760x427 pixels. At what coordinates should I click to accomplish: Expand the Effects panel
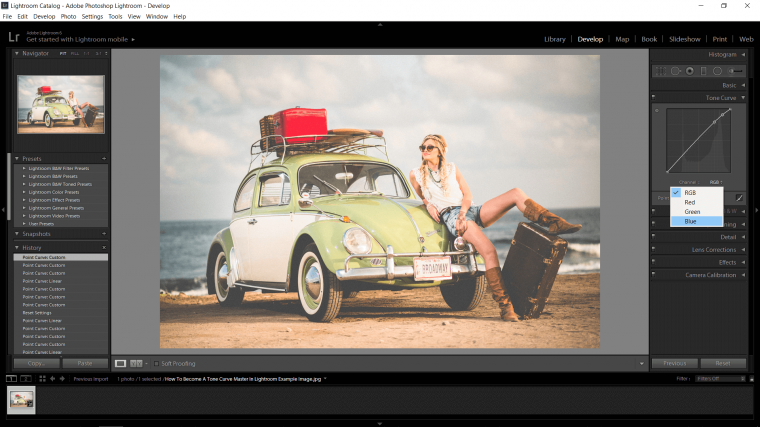pyautogui.click(x=743, y=262)
